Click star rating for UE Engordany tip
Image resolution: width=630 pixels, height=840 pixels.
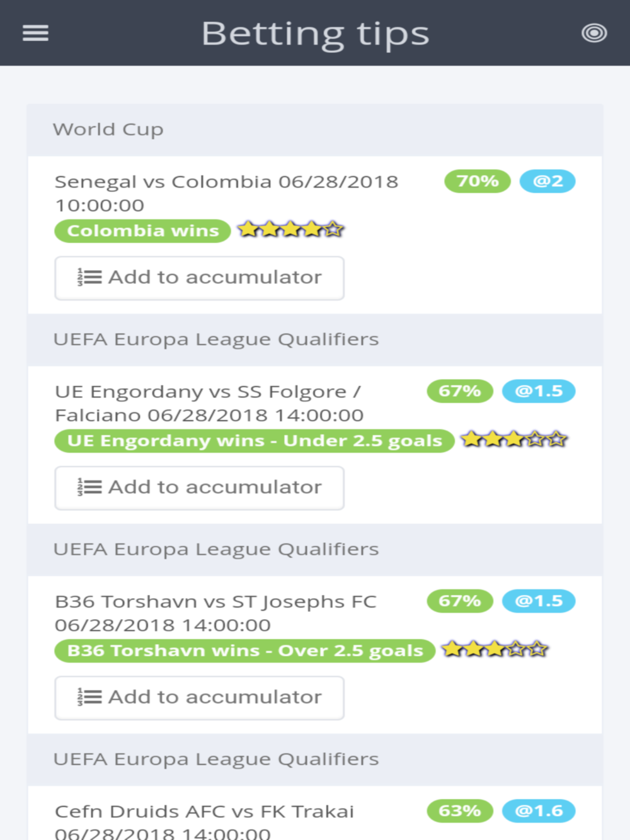point(514,440)
